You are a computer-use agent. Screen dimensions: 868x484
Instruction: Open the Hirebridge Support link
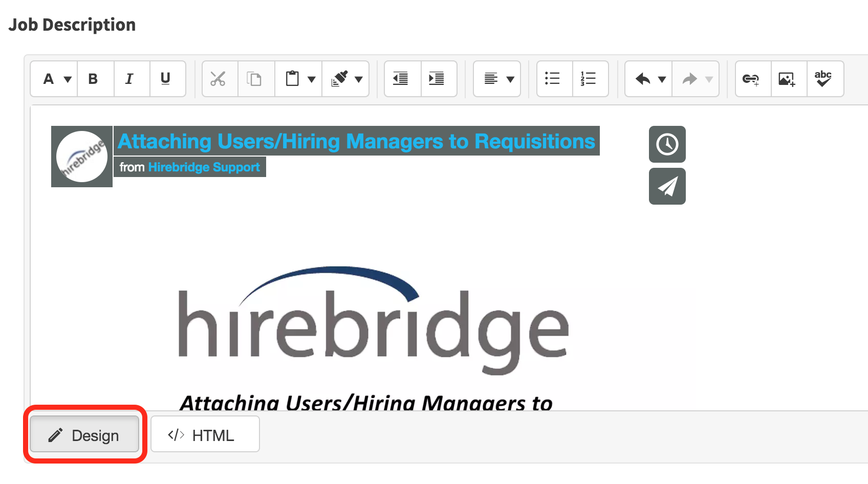[204, 167]
